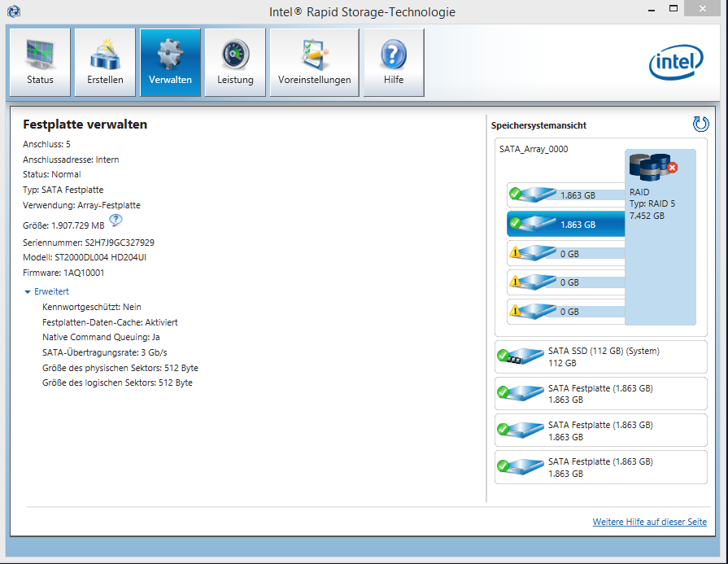The height and width of the screenshot is (564, 728).
Task: Click the Größe: 1.907.729 MB text
Action: 63,225
